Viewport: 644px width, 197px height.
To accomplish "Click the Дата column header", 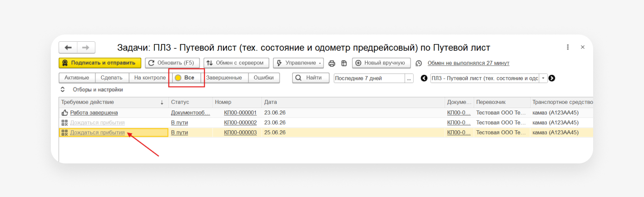I will 353,102.
